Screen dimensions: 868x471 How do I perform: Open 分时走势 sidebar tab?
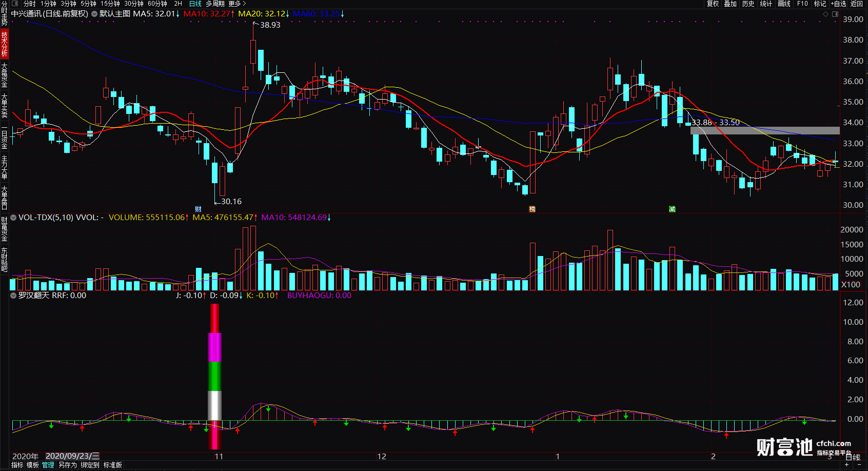[x=4, y=13]
